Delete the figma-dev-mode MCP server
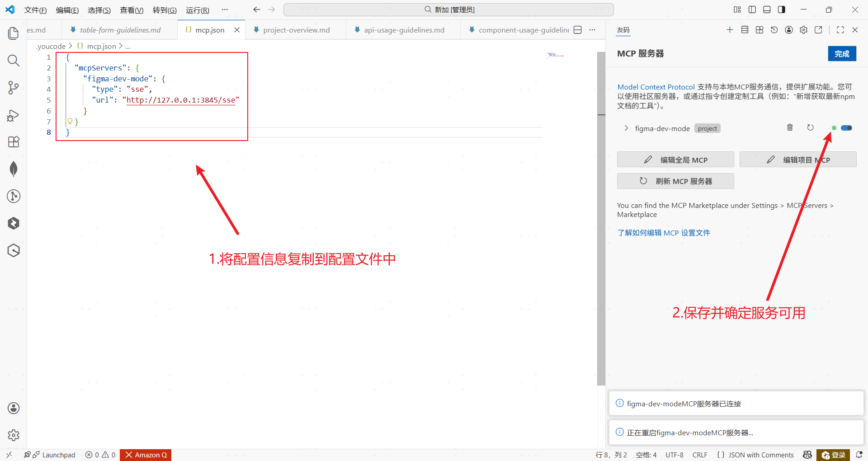The image size is (868, 461). [790, 128]
